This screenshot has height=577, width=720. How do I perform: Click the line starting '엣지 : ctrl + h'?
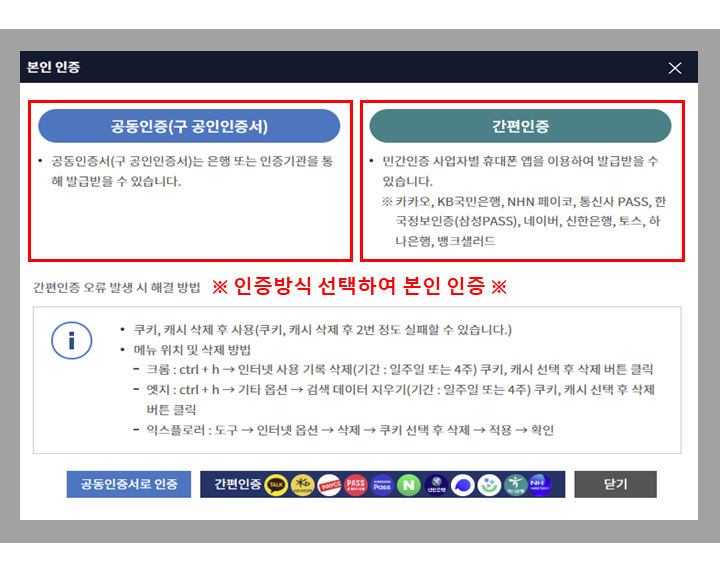[400, 399]
